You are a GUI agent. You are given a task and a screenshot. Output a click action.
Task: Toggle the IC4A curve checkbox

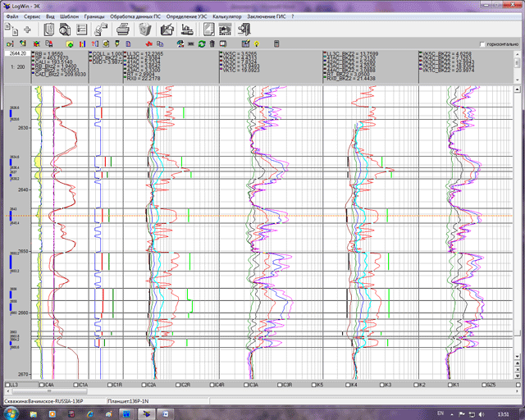click(x=42, y=385)
